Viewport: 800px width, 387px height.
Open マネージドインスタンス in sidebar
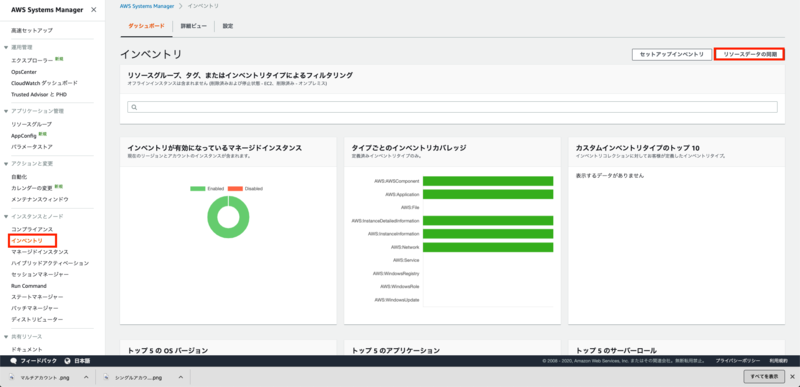click(39, 252)
